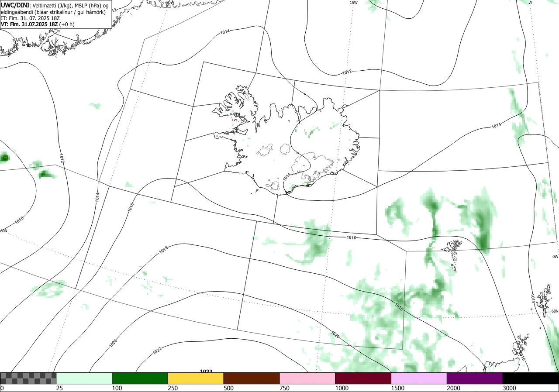Select the 0W longitude label
Screen dimensions: 559x392
tap(555, 257)
